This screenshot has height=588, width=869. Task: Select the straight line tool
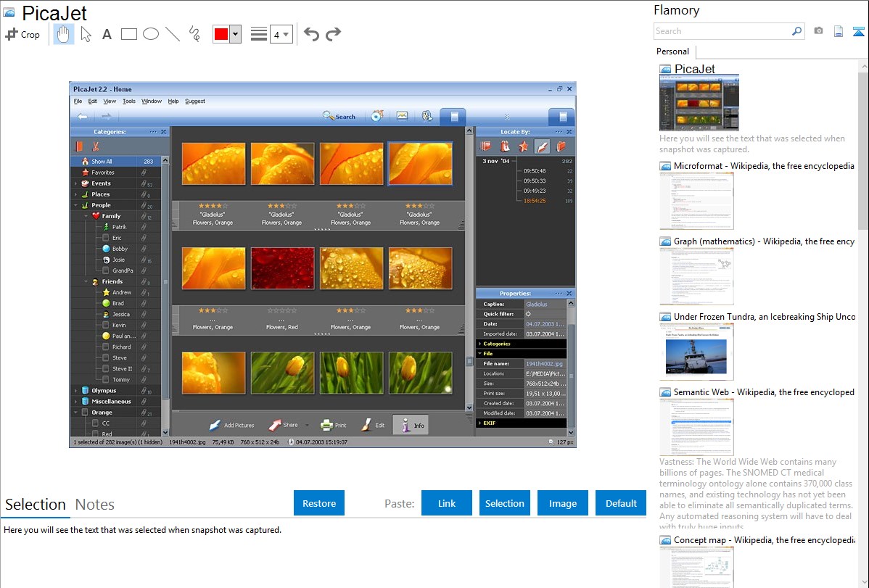pyautogui.click(x=172, y=34)
